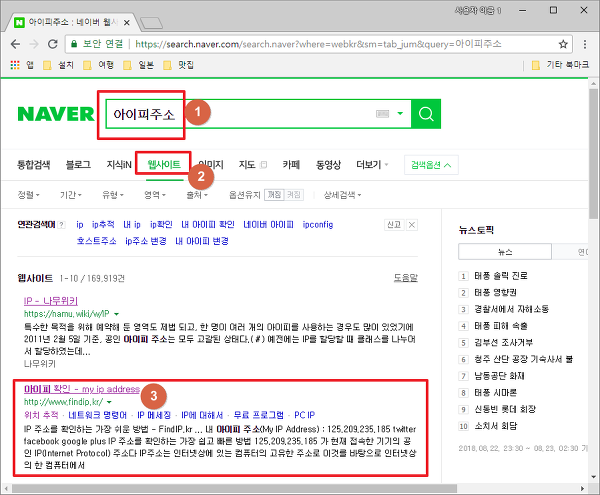Open the 위치 추적 sublink
The image size is (600, 495).
tap(41, 415)
